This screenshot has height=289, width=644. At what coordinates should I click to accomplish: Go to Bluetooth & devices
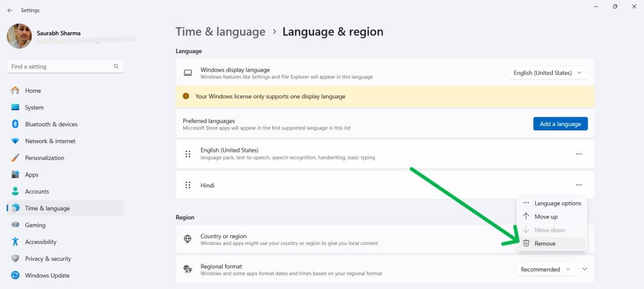(x=66, y=124)
